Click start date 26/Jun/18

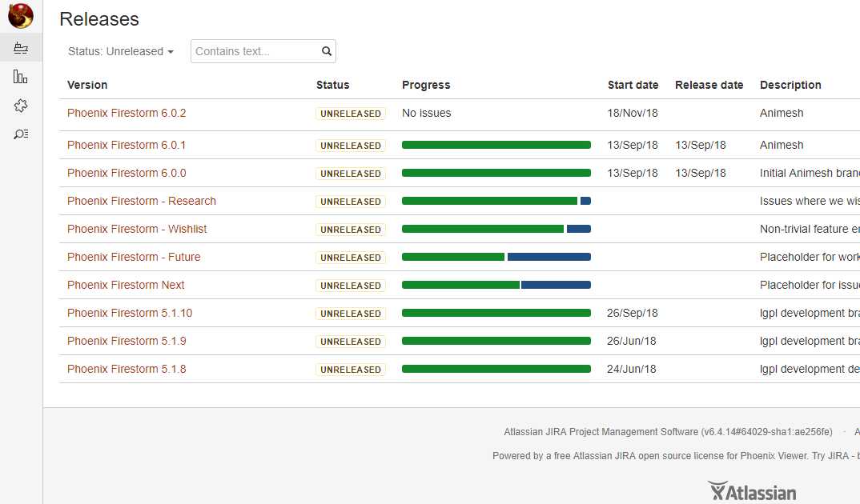(631, 340)
